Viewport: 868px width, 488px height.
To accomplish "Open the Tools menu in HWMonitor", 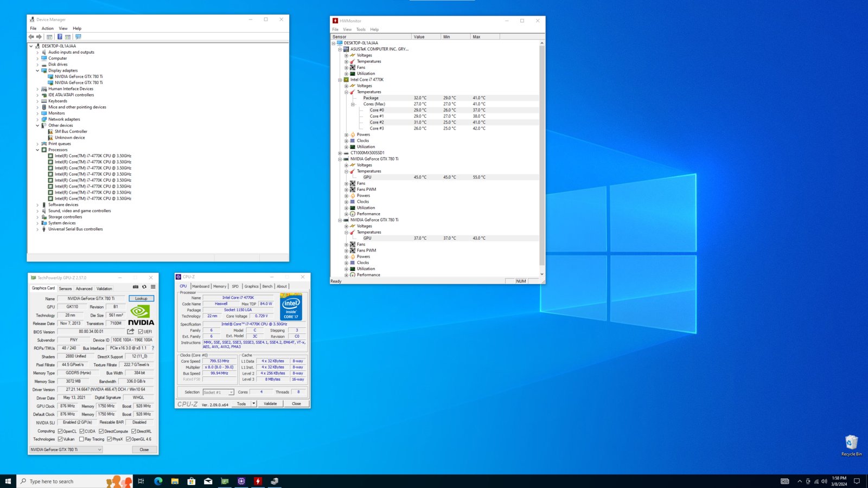I will (361, 29).
